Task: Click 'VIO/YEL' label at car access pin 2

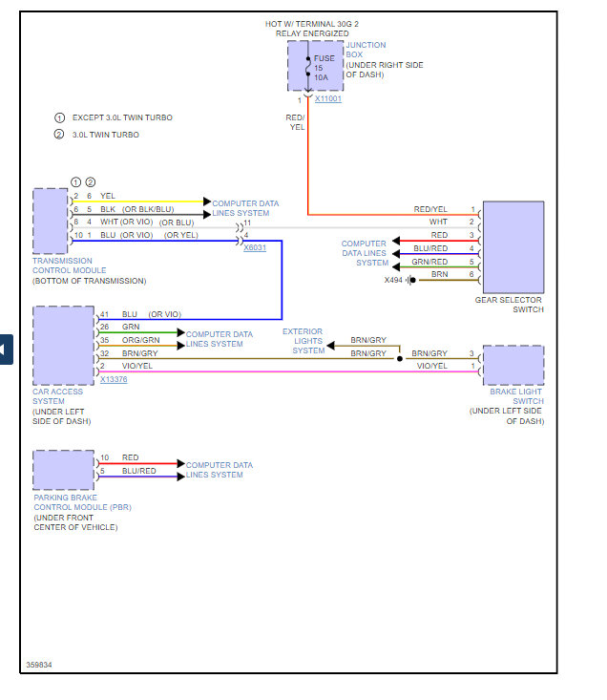Action: [136, 366]
